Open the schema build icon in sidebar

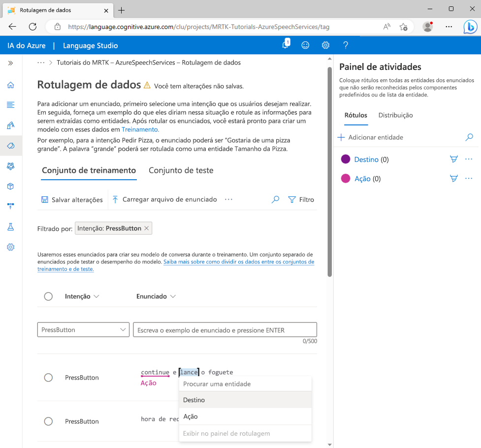(11, 125)
